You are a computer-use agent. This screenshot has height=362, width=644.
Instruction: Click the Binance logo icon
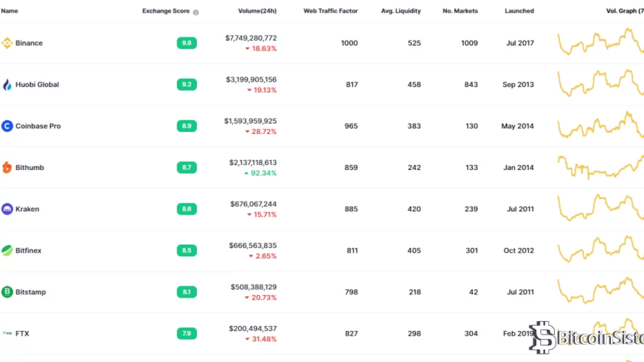click(7, 43)
